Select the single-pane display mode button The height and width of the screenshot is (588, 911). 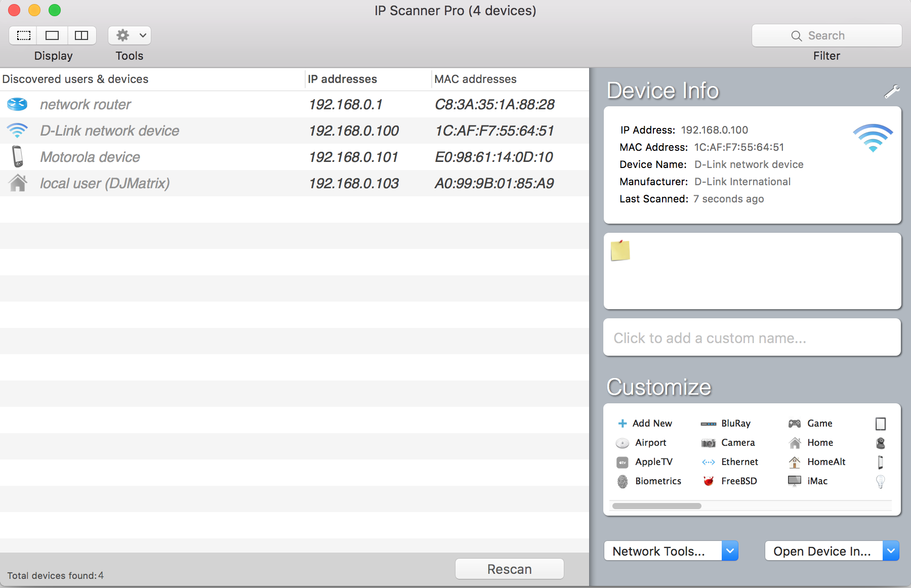click(x=52, y=35)
